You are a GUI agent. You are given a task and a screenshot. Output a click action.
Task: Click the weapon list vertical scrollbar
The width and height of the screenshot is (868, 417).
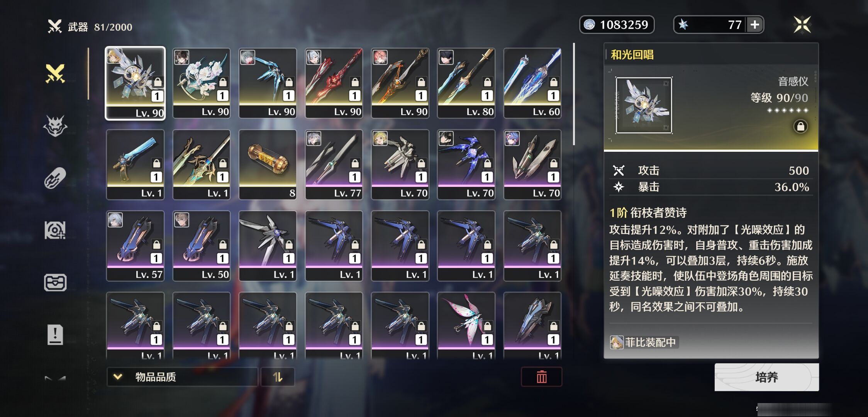pos(574,94)
